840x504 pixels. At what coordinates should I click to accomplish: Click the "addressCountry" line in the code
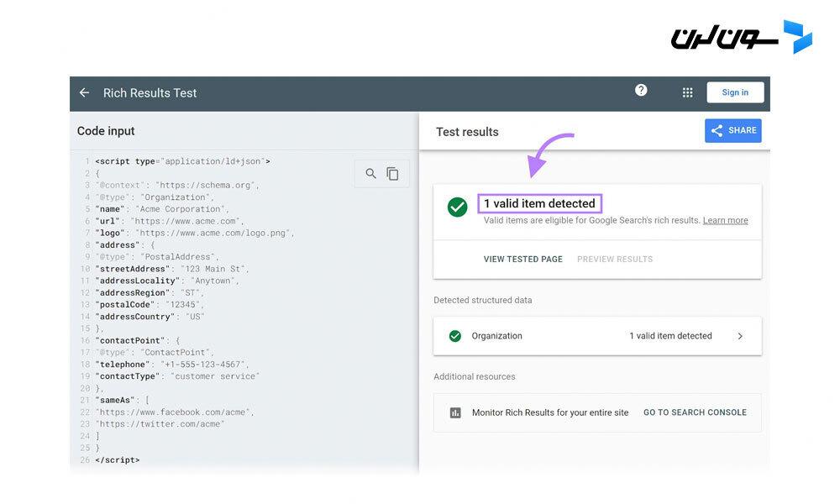(x=150, y=317)
